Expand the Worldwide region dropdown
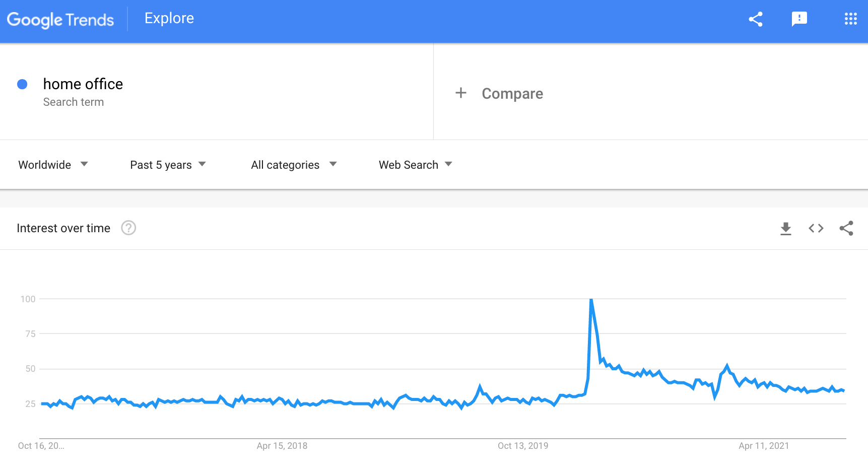 point(53,165)
